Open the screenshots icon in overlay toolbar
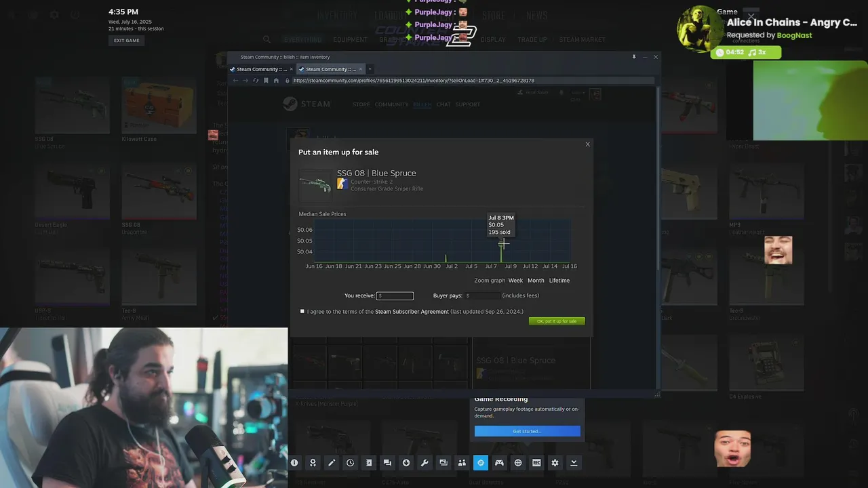This screenshot has height=488, width=868. pos(443,463)
